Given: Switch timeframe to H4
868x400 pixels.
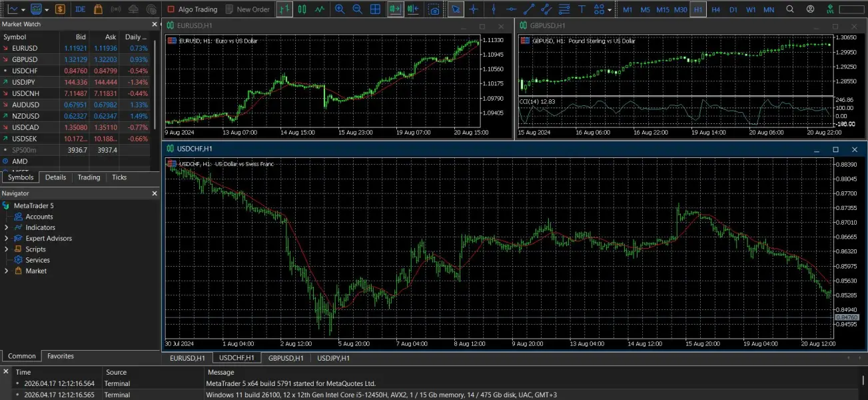Looking at the screenshot, I should [x=715, y=9].
